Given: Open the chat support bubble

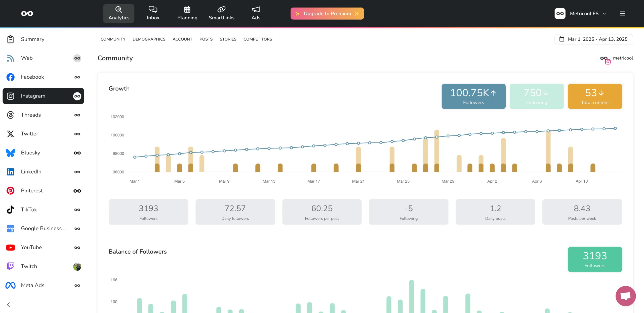Looking at the screenshot, I should tap(625, 296).
